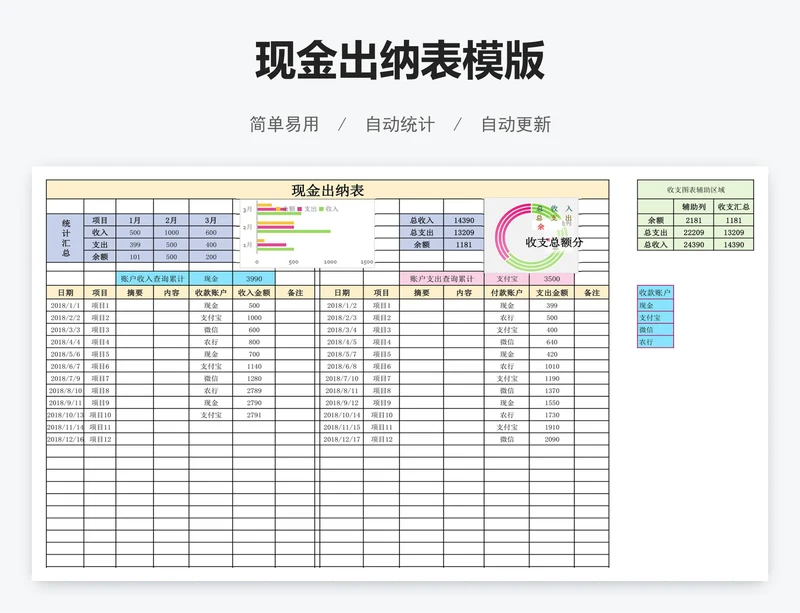Select the 总收入 label next to 14390 in main table
The width and height of the screenshot is (800, 613).
pyautogui.click(x=421, y=220)
